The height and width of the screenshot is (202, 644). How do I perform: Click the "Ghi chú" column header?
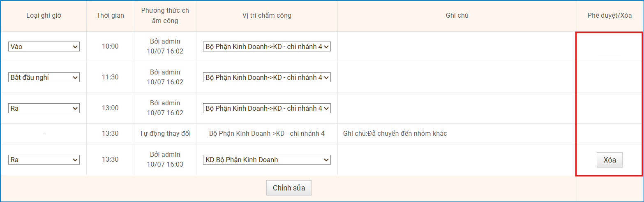click(457, 16)
